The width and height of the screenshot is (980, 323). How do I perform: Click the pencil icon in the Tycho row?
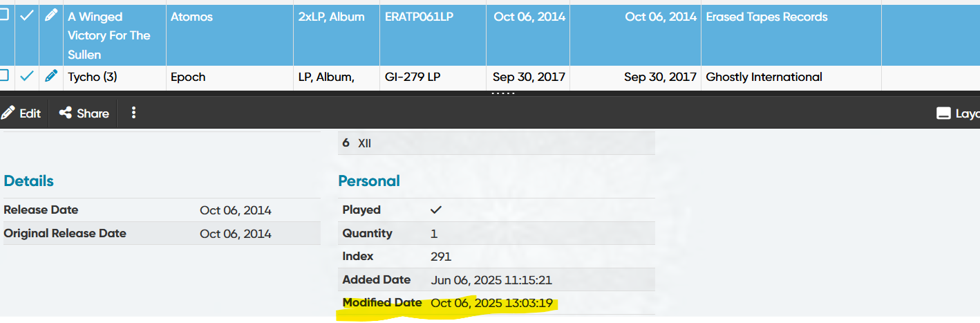point(50,76)
